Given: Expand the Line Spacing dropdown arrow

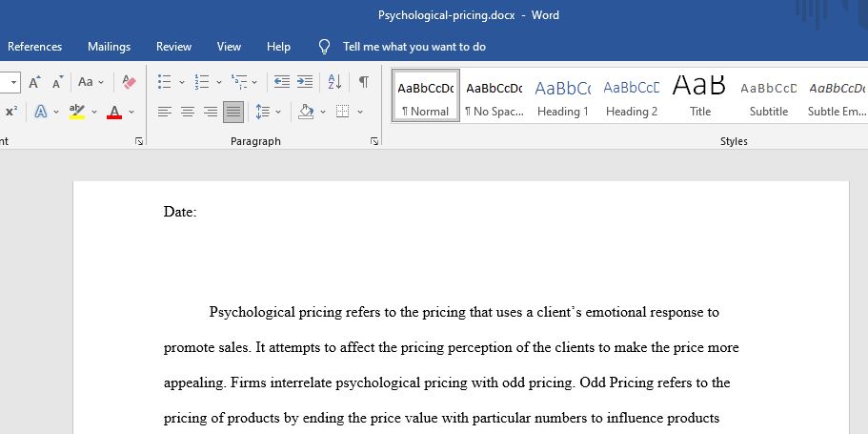Looking at the screenshot, I should (x=278, y=112).
